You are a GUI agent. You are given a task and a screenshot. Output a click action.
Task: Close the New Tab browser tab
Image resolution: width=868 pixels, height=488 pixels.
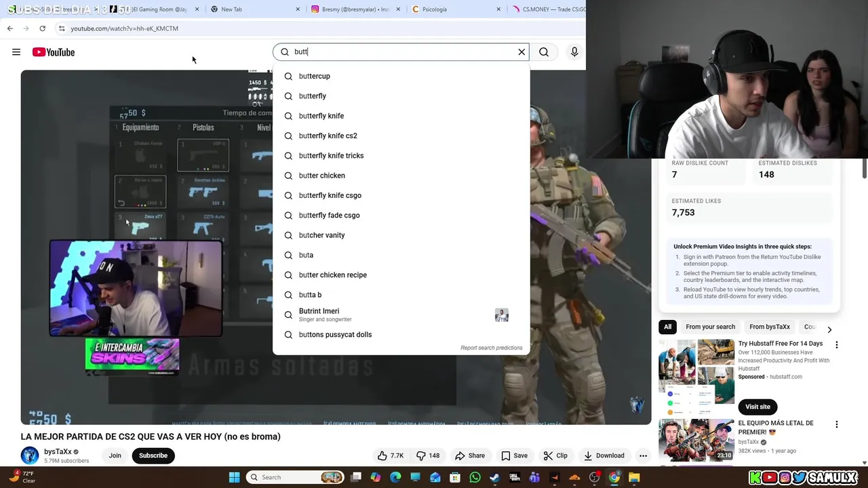click(298, 9)
